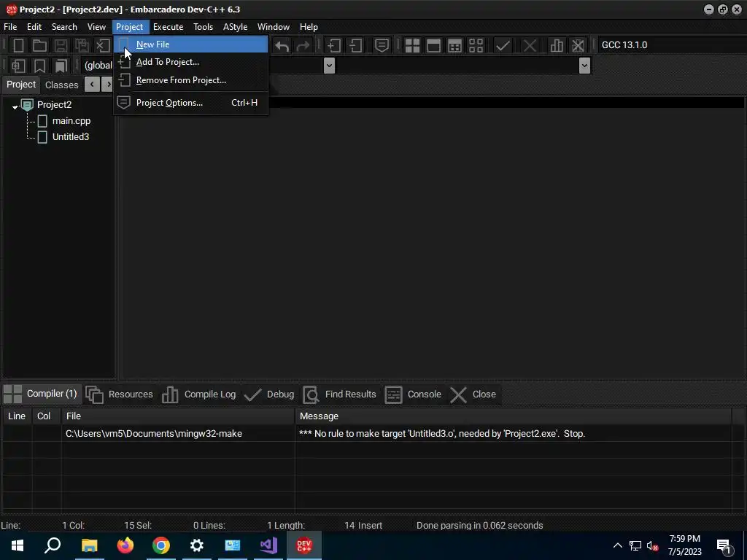Click the left arrow beside sidebar tabs
The height and width of the screenshot is (560, 747).
[x=92, y=85]
